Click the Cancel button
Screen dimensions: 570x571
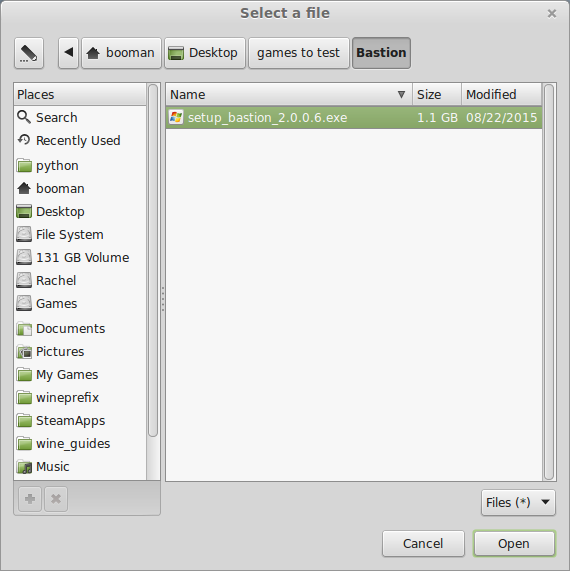pyautogui.click(x=423, y=543)
